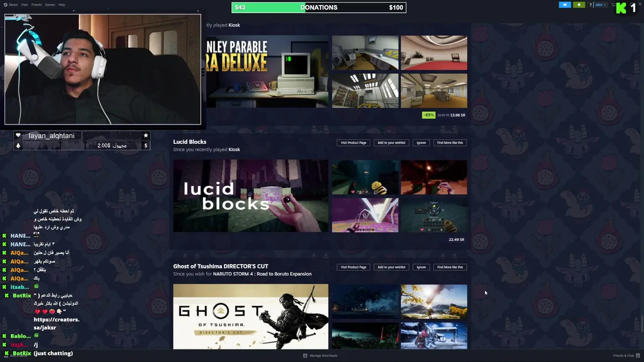This screenshot has height=362, width=644.
Task: Ignore the Lucid Blocks recommendation
Action: point(421,143)
